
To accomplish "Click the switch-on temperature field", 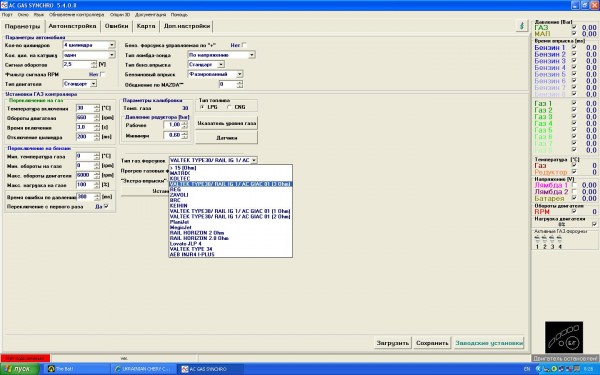I will (x=85, y=108).
